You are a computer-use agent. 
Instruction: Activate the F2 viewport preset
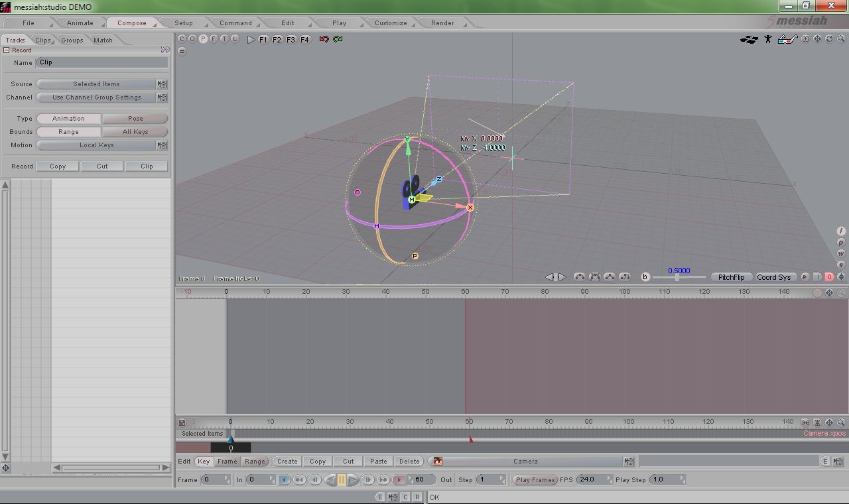click(x=277, y=40)
